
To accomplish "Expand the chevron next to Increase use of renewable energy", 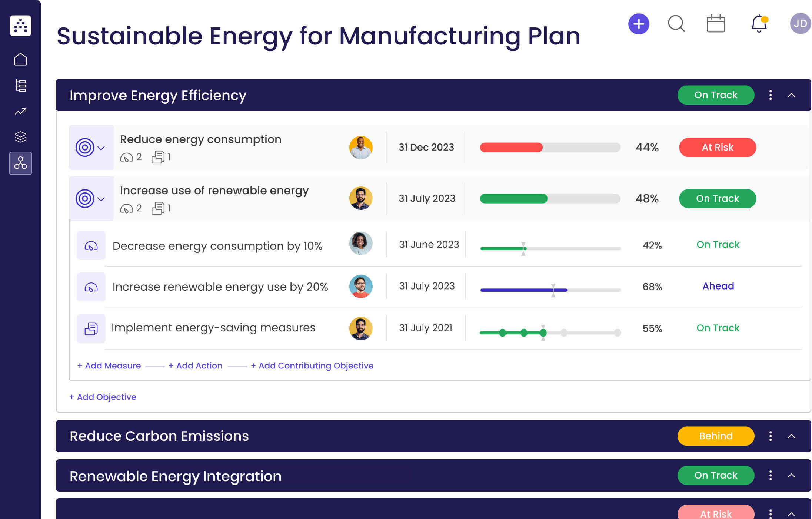I will [101, 199].
